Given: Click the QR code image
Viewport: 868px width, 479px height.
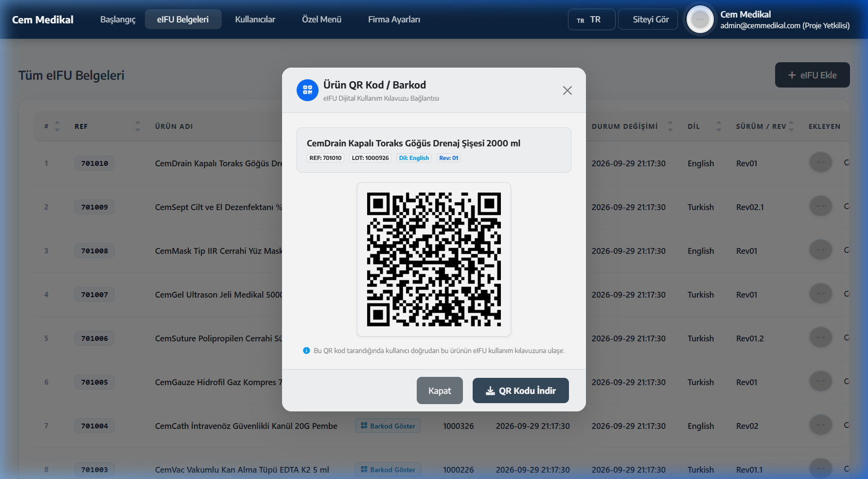Looking at the screenshot, I should (x=434, y=259).
